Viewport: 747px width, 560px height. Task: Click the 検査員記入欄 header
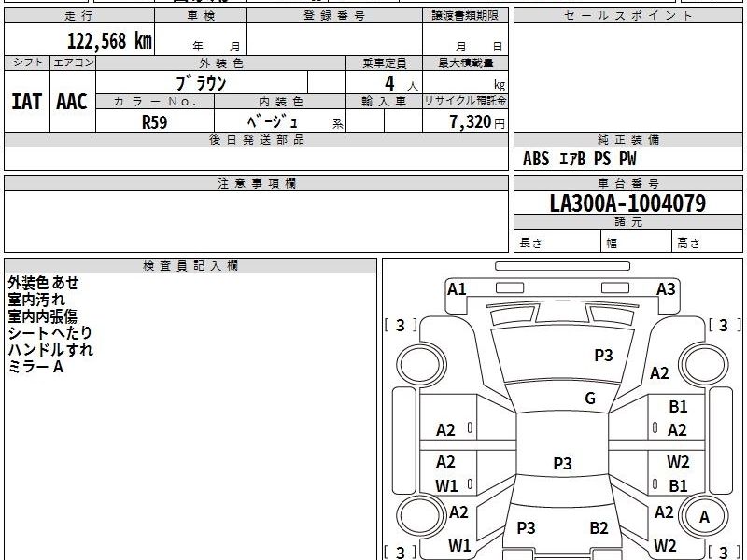(190, 266)
